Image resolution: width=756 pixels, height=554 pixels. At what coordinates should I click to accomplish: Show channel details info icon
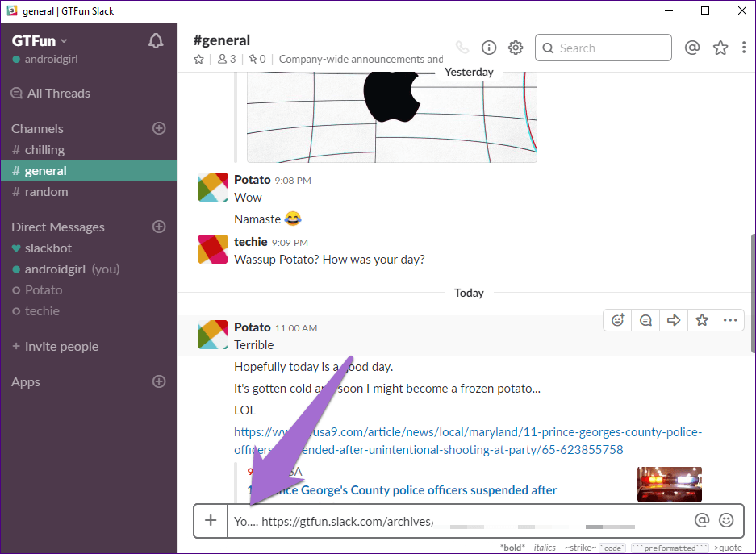pyautogui.click(x=489, y=48)
